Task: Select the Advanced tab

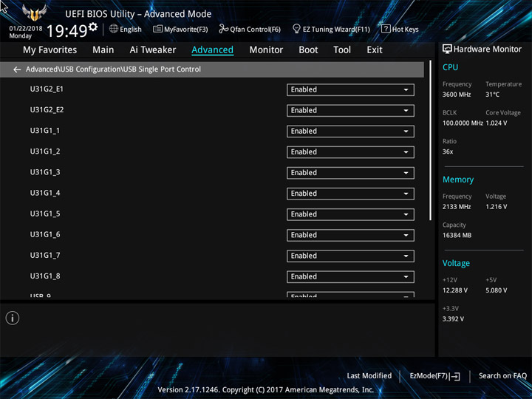Action: pyautogui.click(x=212, y=50)
